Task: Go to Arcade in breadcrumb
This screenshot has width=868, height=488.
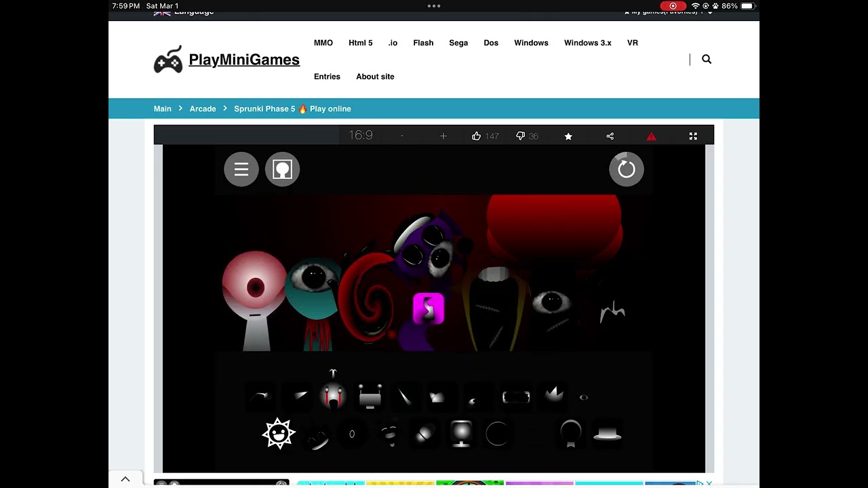Action: (203, 108)
